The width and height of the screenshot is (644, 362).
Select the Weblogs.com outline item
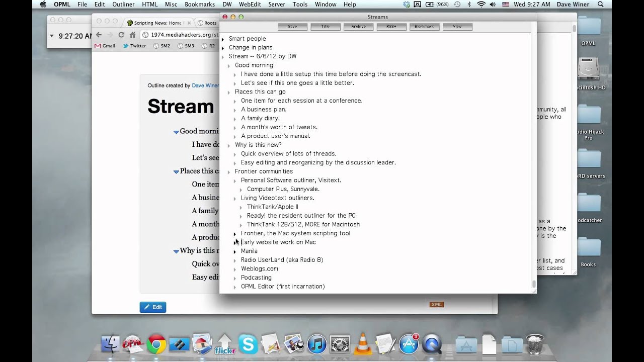[x=260, y=269]
